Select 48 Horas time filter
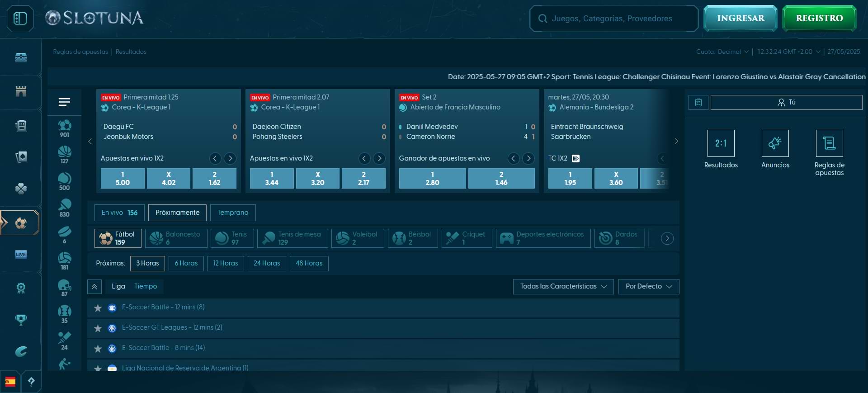868x393 pixels. click(309, 263)
